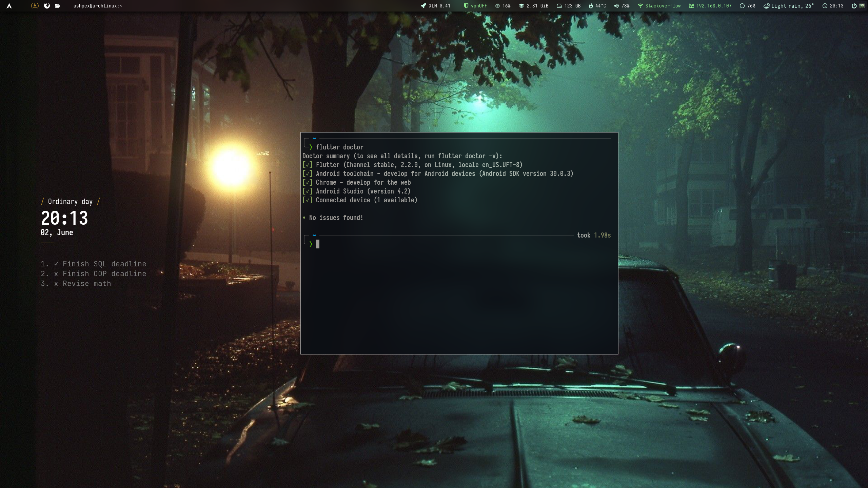Click the rocket icon next to XLM price
Viewport: 868px width, 488px height.
click(423, 6)
